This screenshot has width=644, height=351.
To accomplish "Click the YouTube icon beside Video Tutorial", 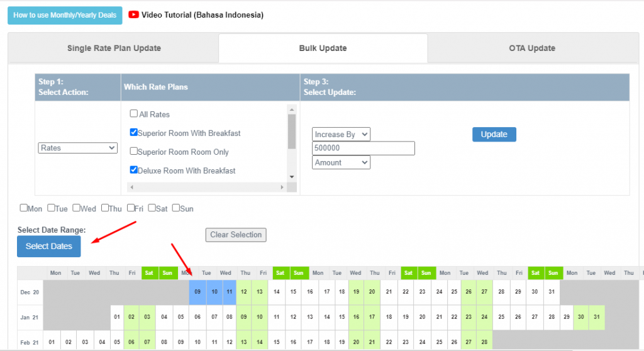I will pos(133,15).
